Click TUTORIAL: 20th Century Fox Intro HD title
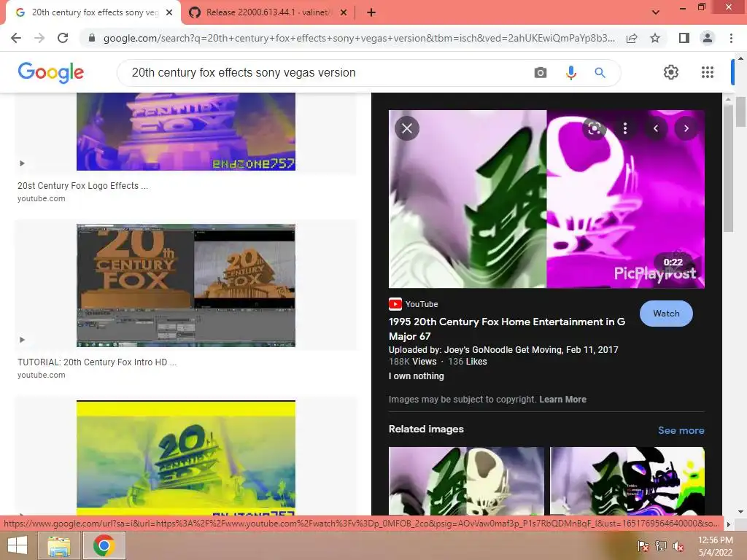The height and width of the screenshot is (560, 747). pyautogui.click(x=97, y=362)
